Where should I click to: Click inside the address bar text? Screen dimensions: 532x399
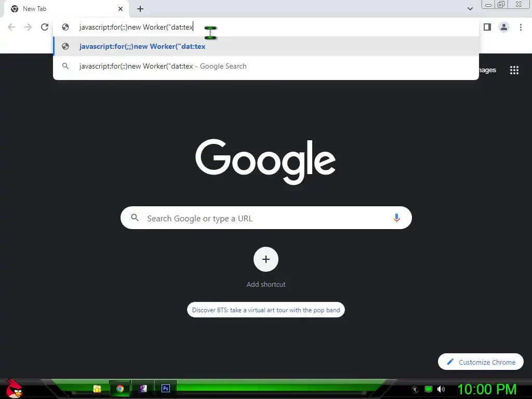coord(136,27)
